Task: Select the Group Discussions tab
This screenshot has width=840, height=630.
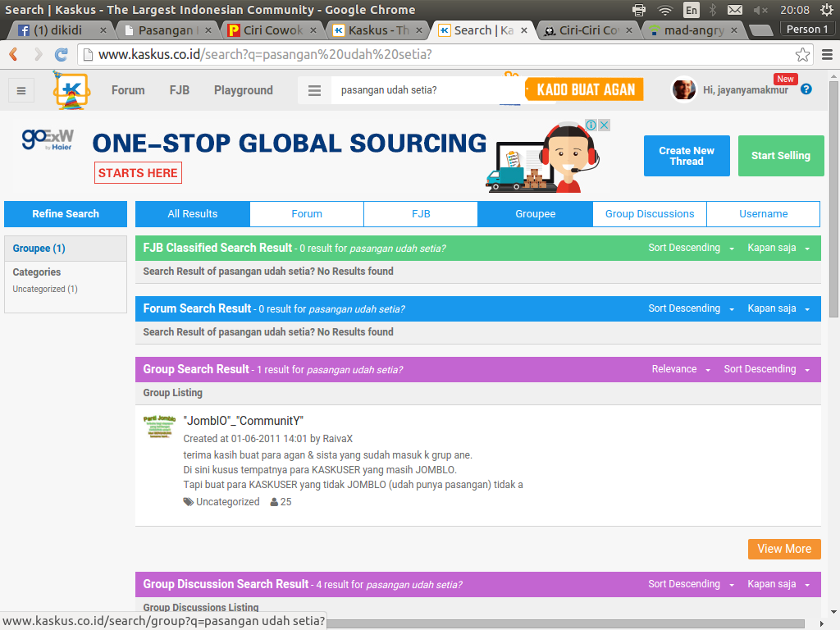Action: click(650, 214)
